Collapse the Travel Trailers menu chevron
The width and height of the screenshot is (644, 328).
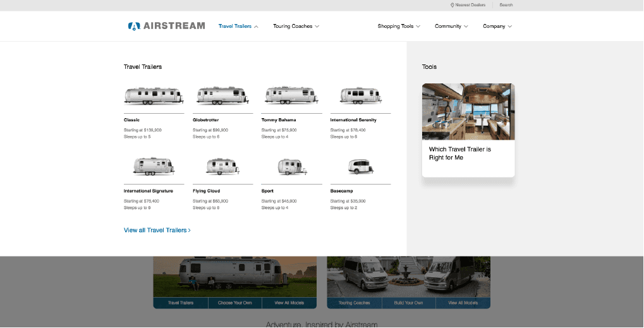coord(256,27)
